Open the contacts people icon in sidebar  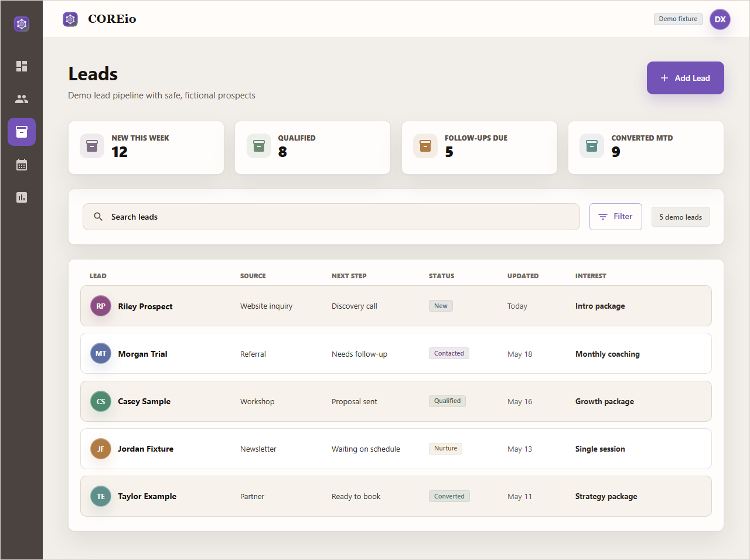[22, 99]
